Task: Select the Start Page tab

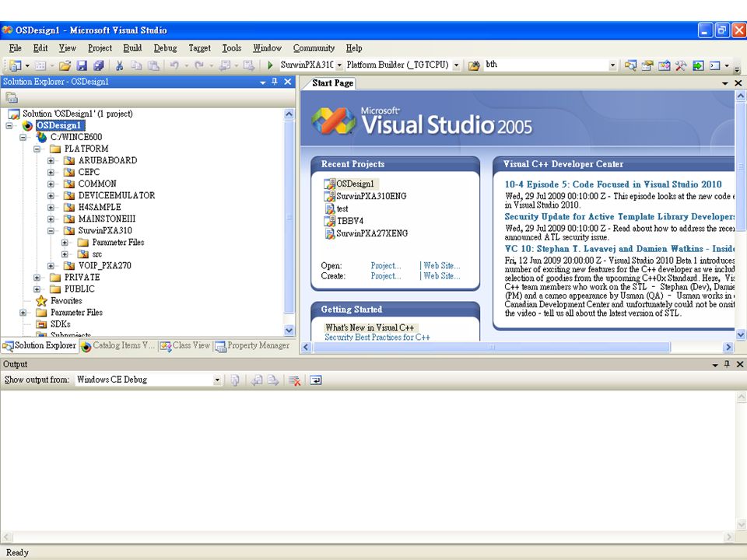Action: tap(332, 83)
